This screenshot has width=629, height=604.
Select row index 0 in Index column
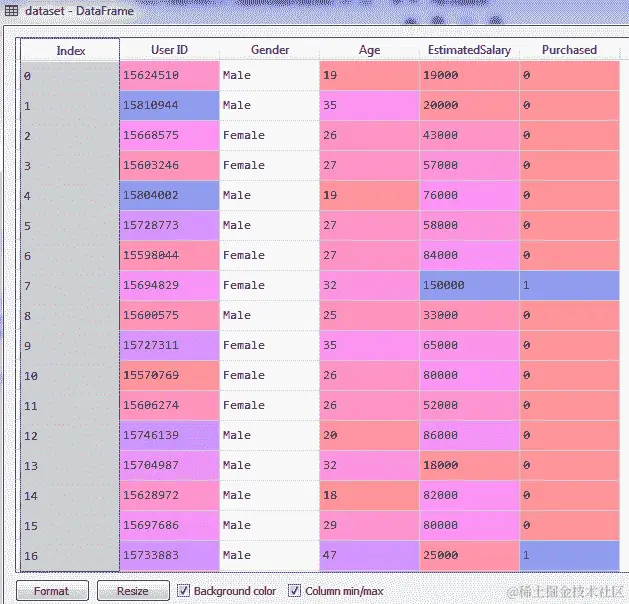pyautogui.click(x=70, y=75)
